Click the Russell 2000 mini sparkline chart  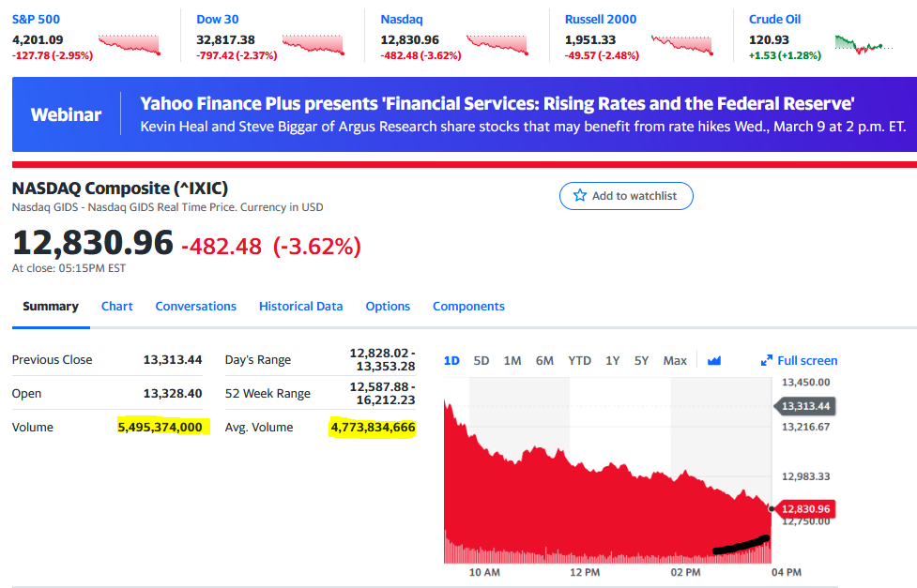(682, 45)
